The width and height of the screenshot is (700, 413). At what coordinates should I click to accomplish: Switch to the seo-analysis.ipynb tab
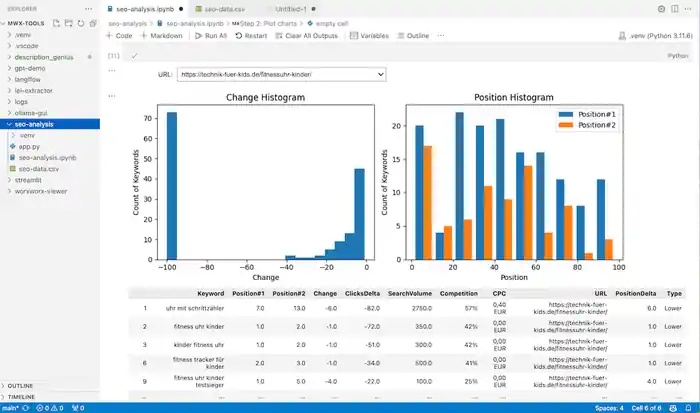[145, 9]
